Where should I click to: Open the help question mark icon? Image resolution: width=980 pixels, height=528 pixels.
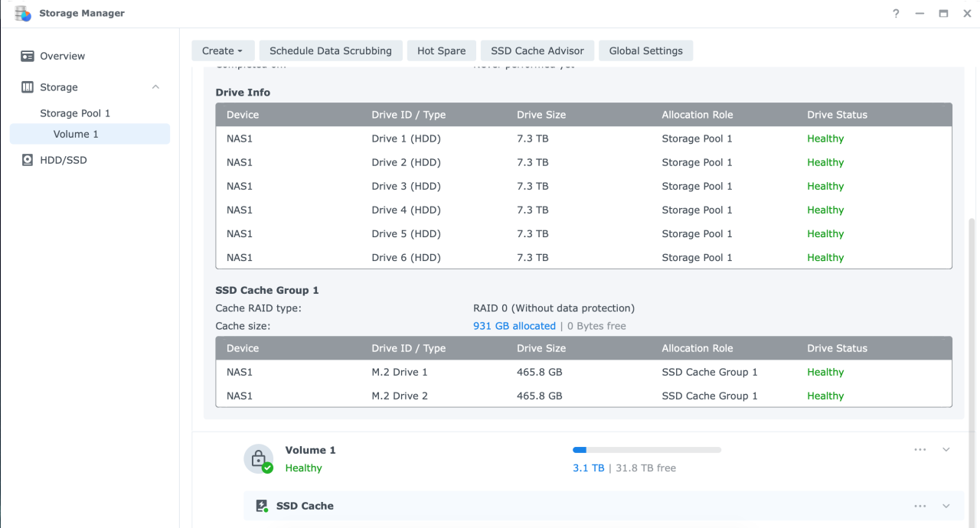click(896, 14)
